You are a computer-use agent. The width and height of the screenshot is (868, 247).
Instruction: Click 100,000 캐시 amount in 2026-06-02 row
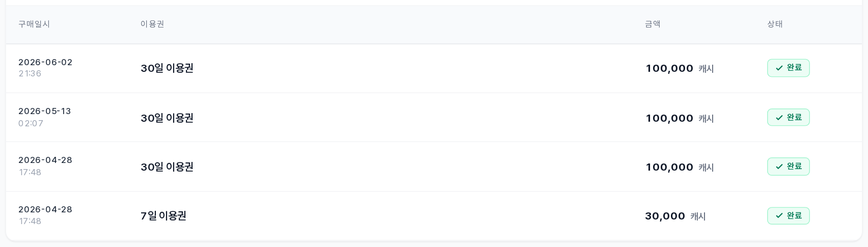680,69
